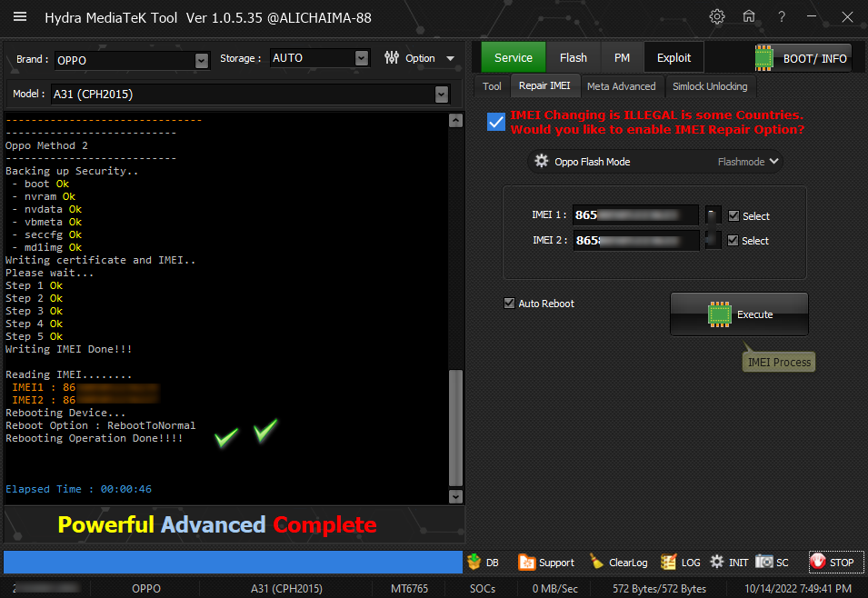
Task: Click the home icon in title bar
Action: 749,16
